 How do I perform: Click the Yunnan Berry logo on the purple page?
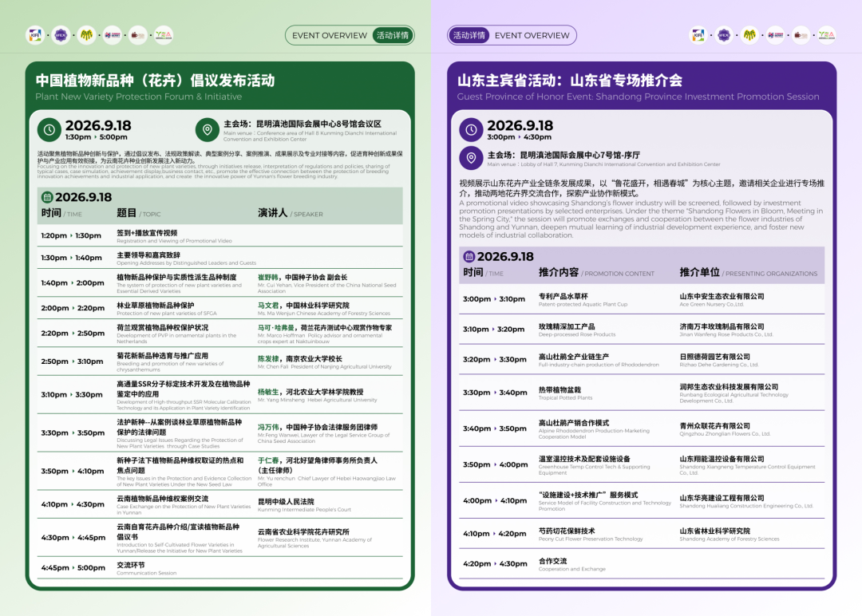[x=776, y=35]
